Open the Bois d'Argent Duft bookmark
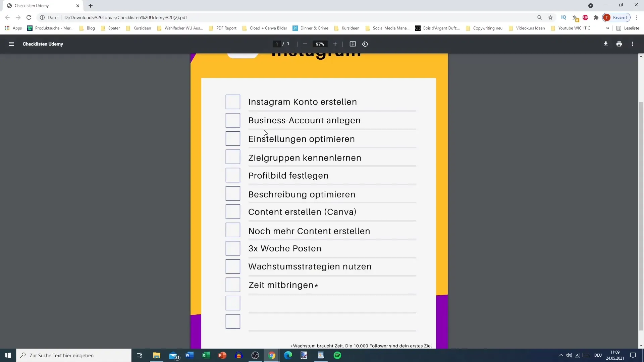Screen dimensions: 644x362 (437, 28)
